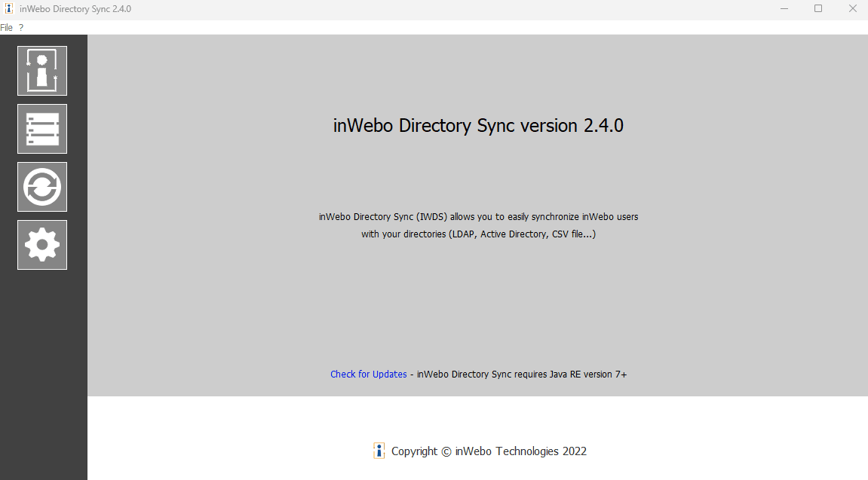Image resolution: width=868 pixels, height=480 pixels.
Task: Click the inWebo app icon in title bar
Action: tap(9, 9)
